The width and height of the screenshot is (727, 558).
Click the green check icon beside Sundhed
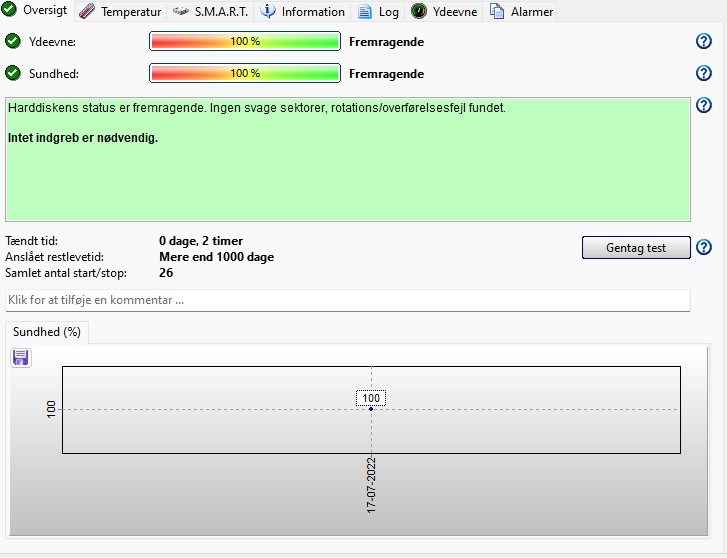(x=13, y=73)
